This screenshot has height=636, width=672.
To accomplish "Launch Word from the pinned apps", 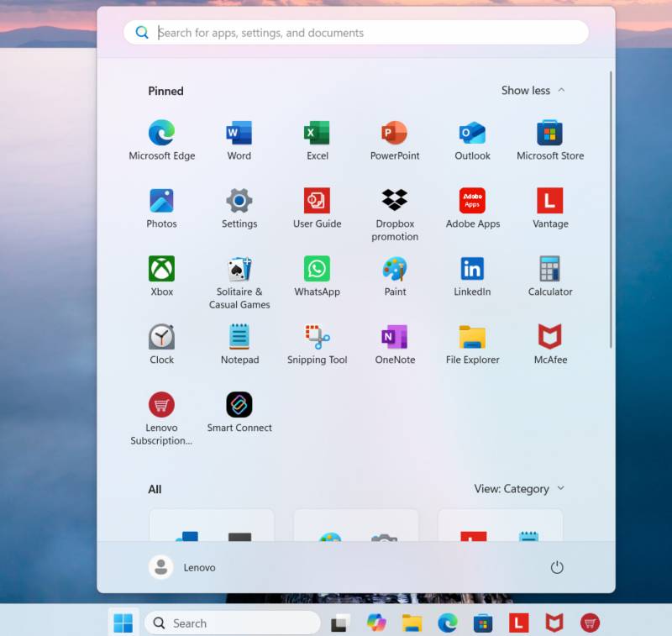I will click(x=239, y=140).
